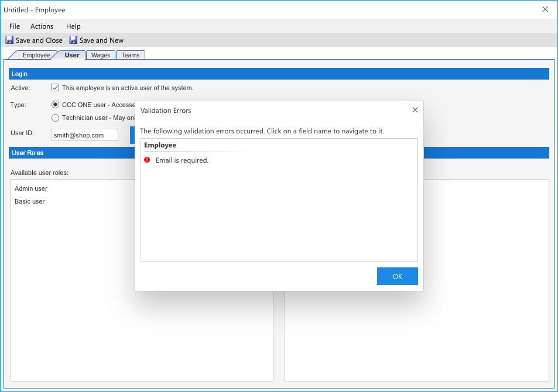Click the User ID input field
558x392 pixels.
tap(84, 135)
